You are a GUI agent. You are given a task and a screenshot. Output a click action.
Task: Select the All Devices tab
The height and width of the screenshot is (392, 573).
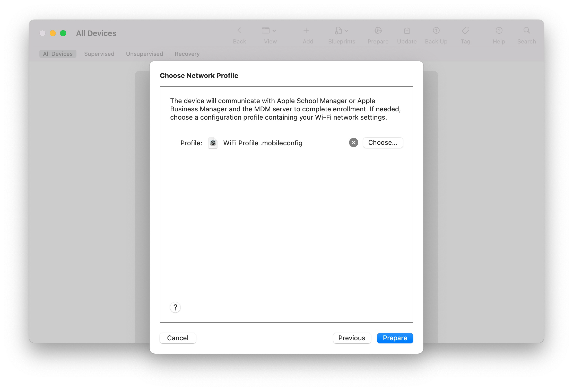pos(58,54)
